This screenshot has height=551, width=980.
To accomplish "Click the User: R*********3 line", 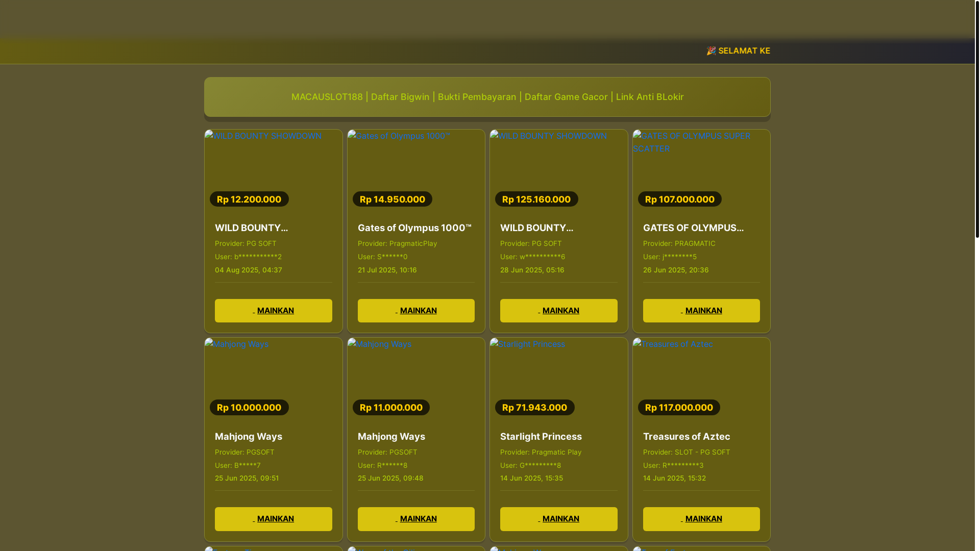I will (x=673, y=466).
